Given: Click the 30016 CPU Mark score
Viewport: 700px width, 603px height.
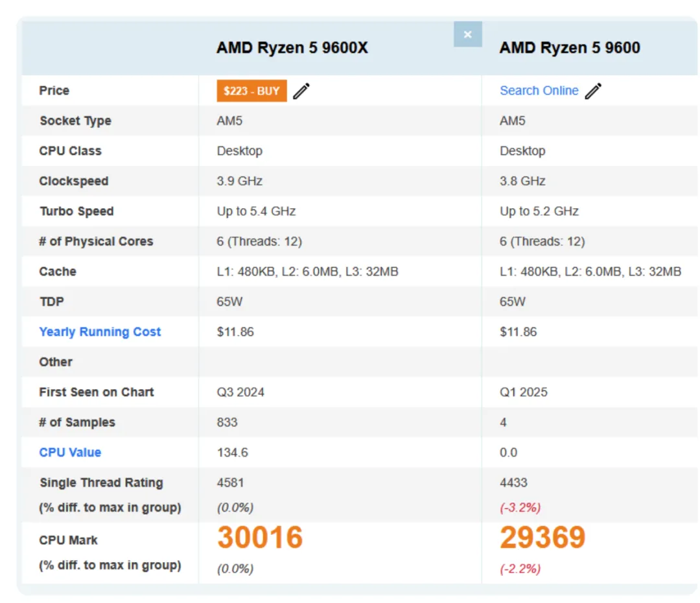Looking at the screenshot, I should tap(259, 537).
